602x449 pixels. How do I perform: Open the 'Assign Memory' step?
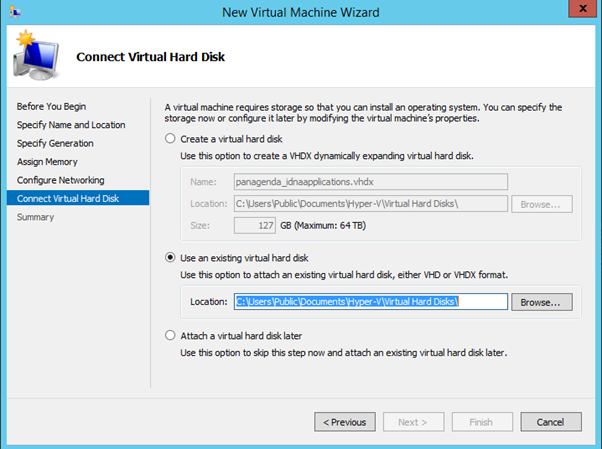tap(49, 161)
